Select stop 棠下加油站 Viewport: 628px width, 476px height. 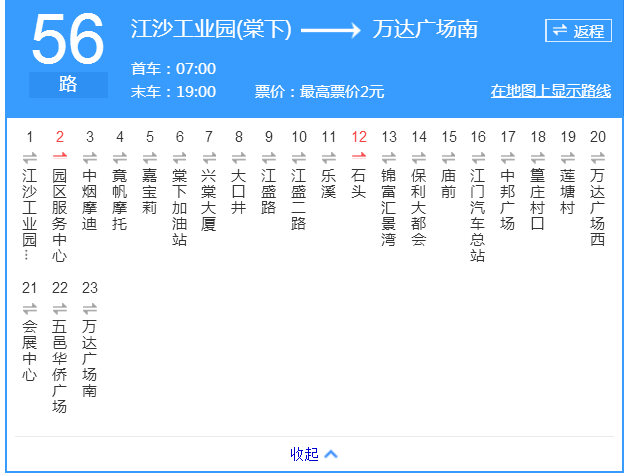coord(179,207)
